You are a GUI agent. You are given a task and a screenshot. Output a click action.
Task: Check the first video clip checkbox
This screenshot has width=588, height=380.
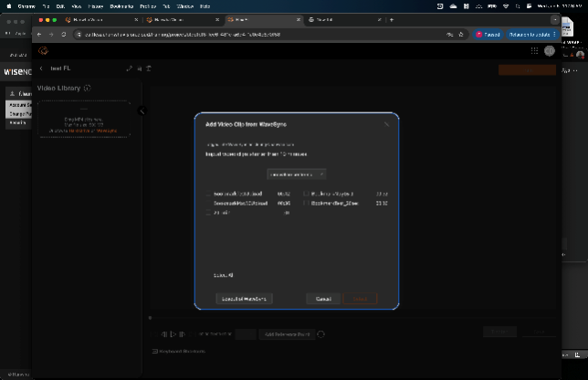pyautogui.click(x=209, y=195)
